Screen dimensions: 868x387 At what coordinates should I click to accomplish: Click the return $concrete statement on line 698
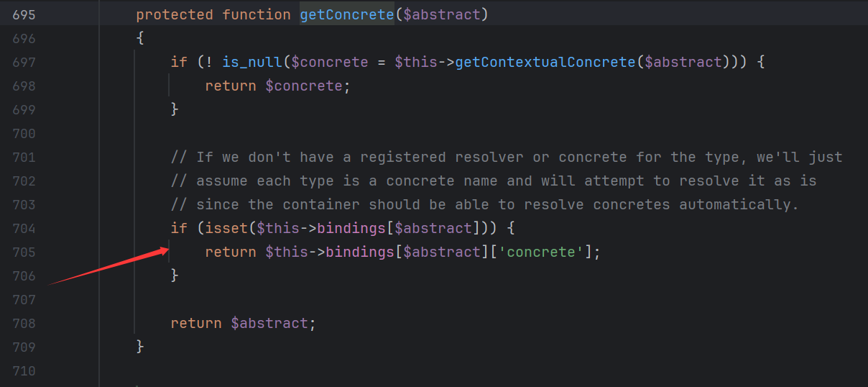tap(273, 86)
